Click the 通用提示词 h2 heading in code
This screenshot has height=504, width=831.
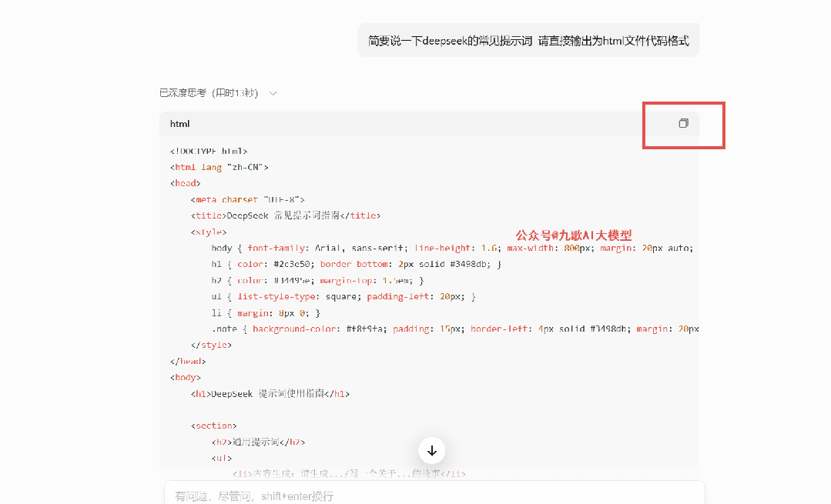(x=260, y=441)
